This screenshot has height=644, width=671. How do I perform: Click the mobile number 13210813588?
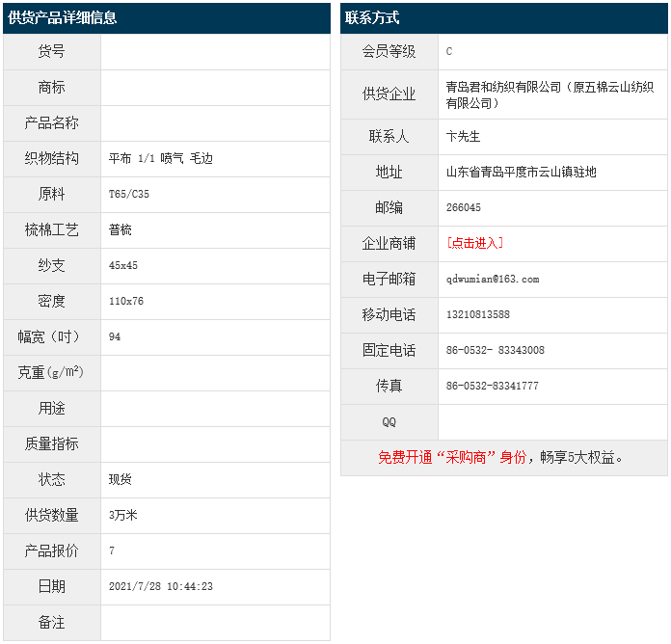[x=477, y=314]
